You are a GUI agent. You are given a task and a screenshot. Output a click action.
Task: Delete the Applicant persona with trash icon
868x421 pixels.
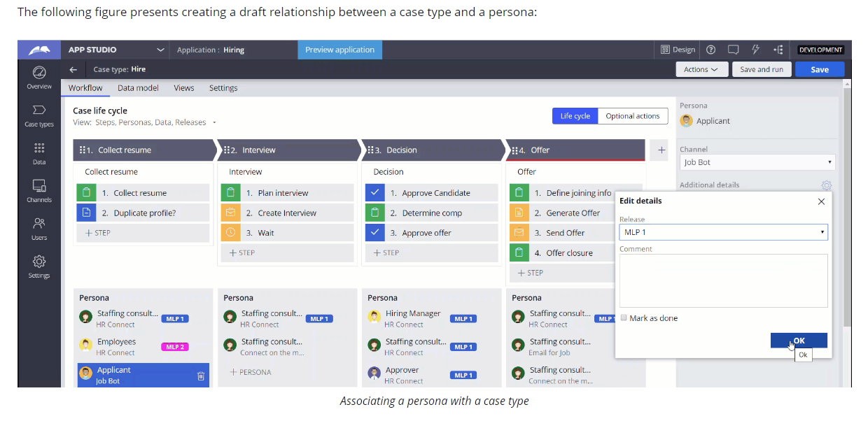click(201, 376)
